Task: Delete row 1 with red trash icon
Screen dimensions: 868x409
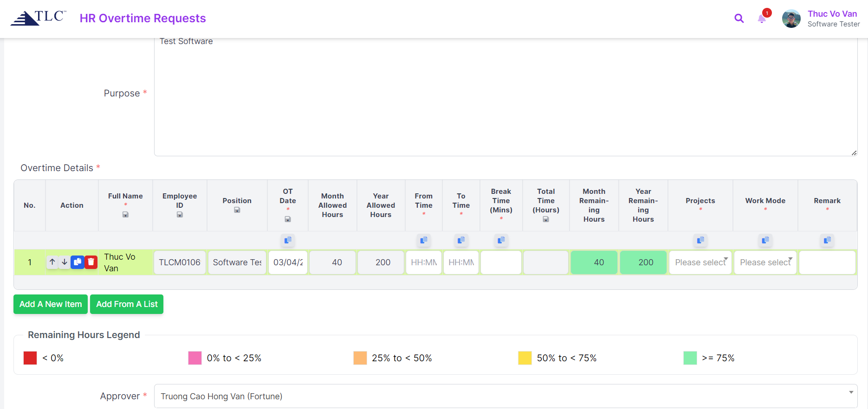Action: [x=91, y=262]
